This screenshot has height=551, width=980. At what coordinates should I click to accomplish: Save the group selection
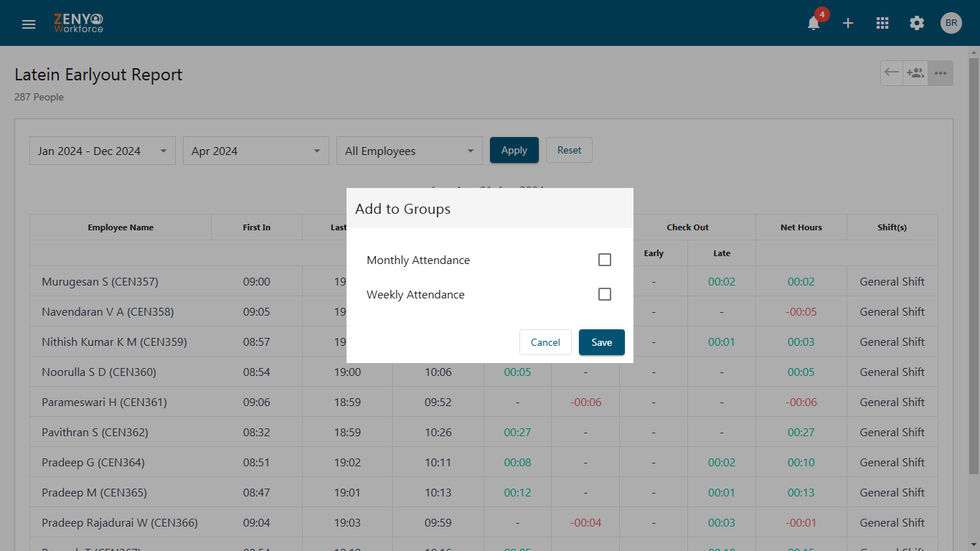tap(602, 342)
